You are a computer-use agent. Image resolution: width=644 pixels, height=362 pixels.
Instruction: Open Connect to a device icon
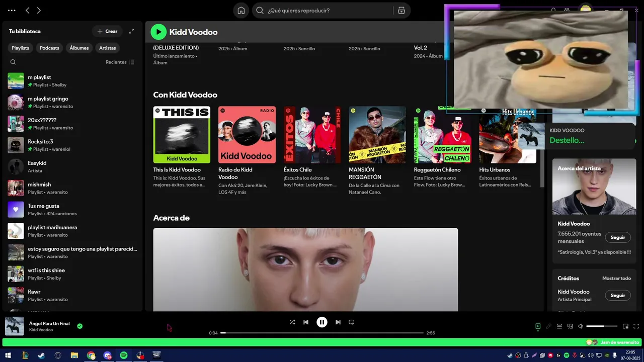570,326
